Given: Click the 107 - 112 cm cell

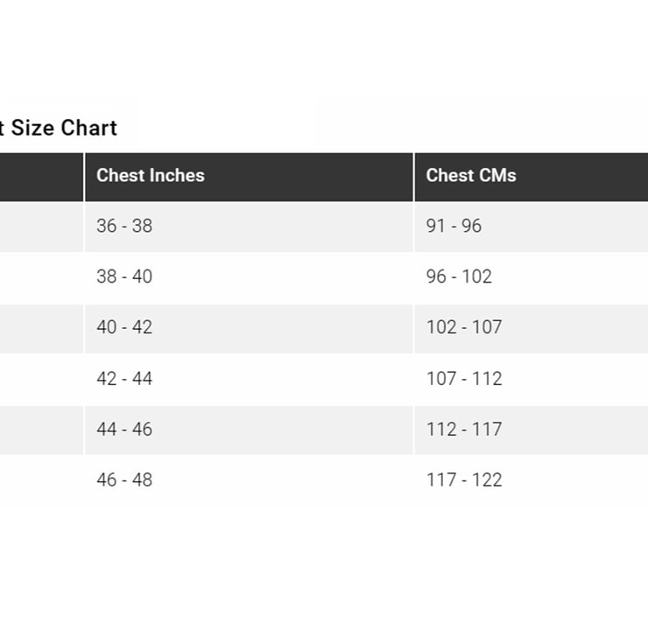Looking at the screenshot, I should coord(464,379).
